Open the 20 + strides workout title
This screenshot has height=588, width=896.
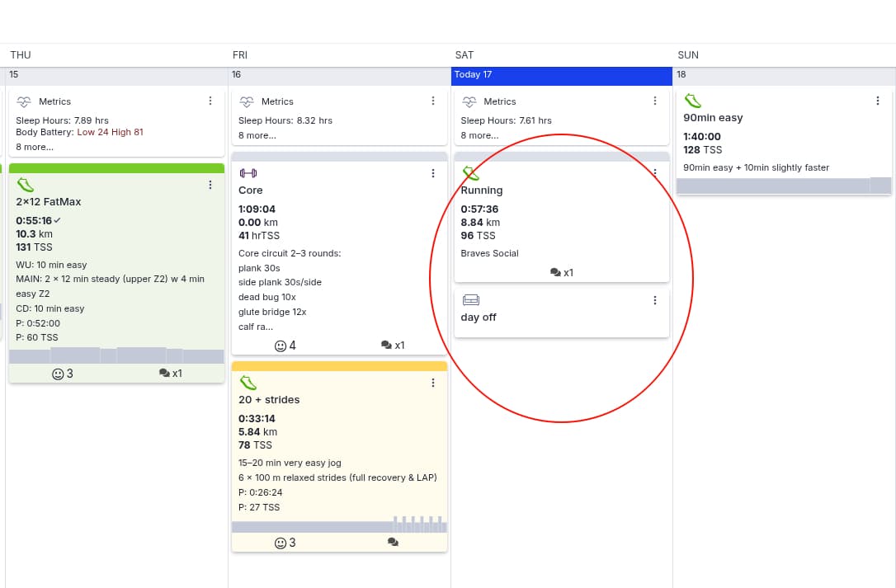pyautogui.click(x=269, y=400)
